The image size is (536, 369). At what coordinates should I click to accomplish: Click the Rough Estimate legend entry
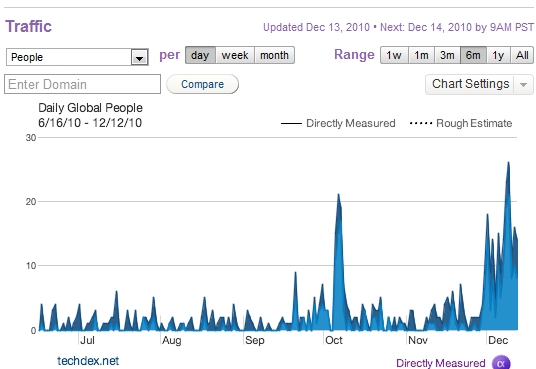(x=461, y=123)
